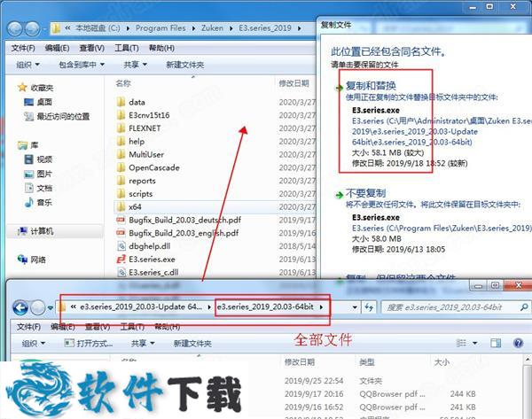Open view options dropdown arrow in lower window
Image resolution: width=532 pixels, height=419 pixels.
[x=475, y=343]
